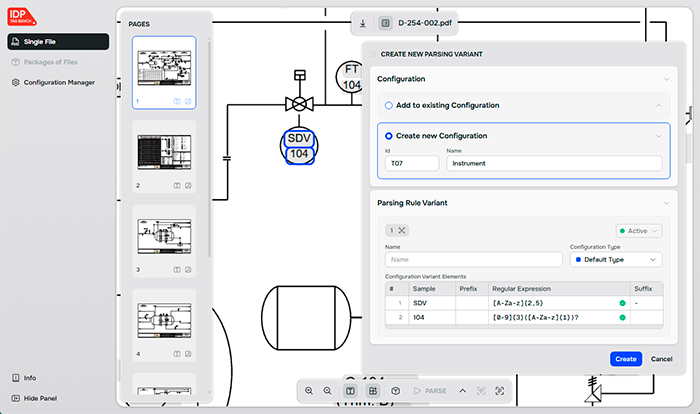The width and height of the screenshot is (700, 414).
Task: Click the text-view icon on page 4
Action: pos(177,354)
